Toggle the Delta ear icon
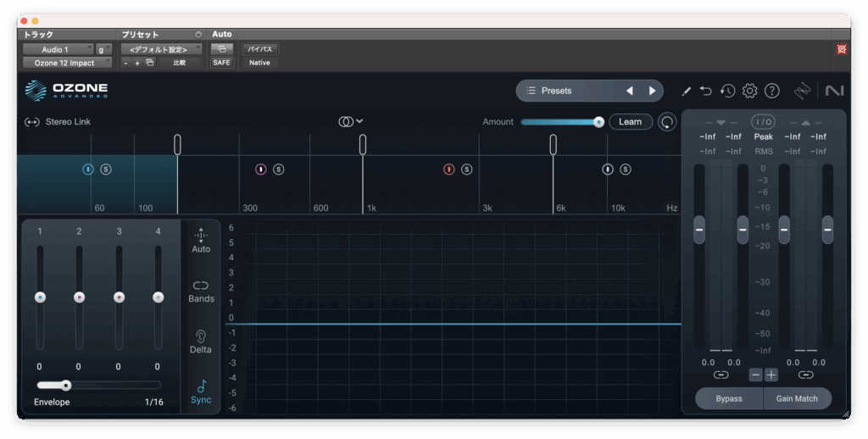The image size is (868, 439). [x=201, y=336]
